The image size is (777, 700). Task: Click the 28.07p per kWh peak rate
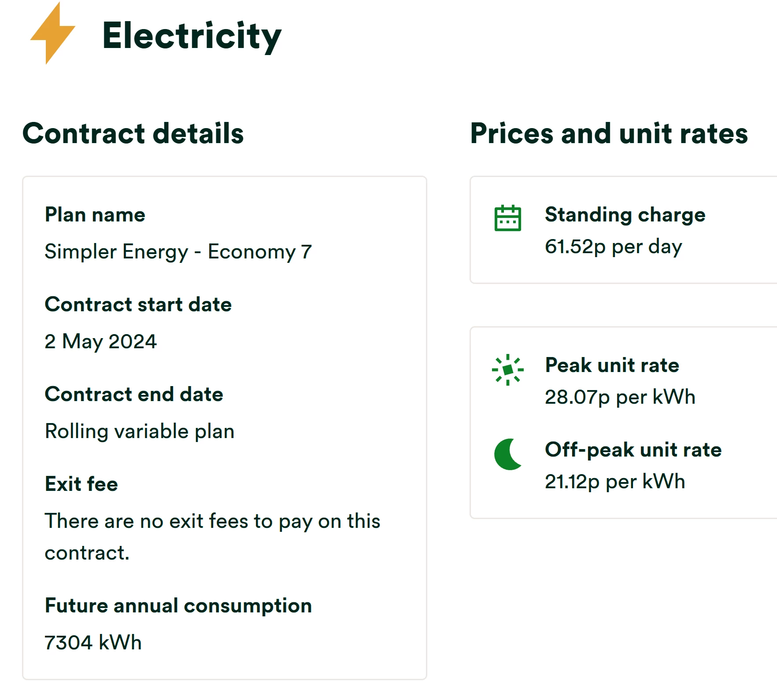coord(620,397)
